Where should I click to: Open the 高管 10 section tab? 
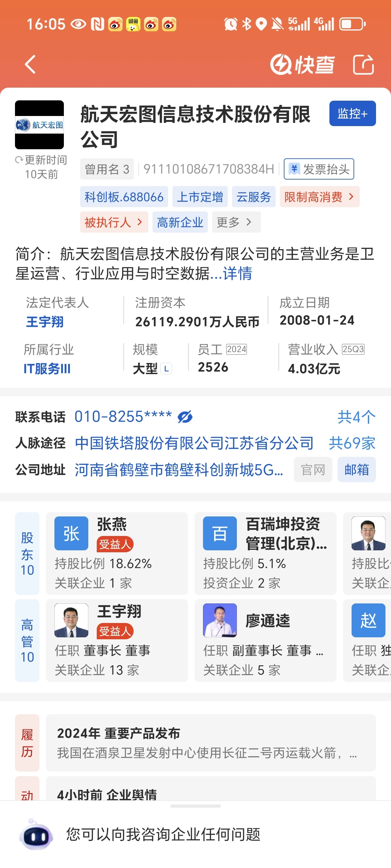(x=27, y=641)
